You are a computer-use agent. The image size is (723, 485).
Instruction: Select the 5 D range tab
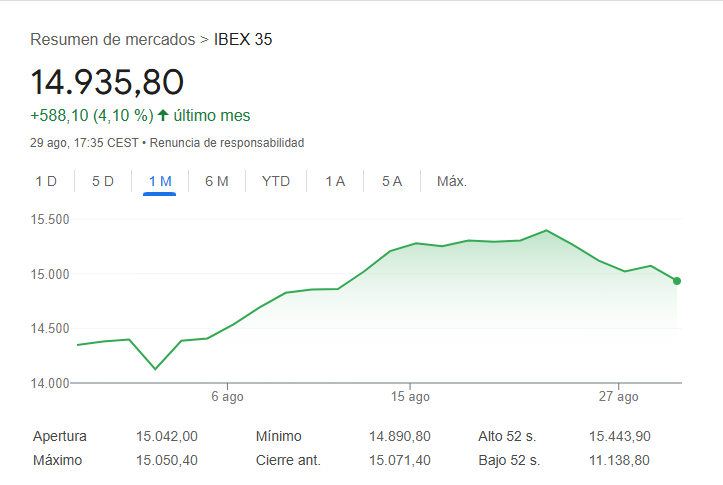click(x=103, y=181)
